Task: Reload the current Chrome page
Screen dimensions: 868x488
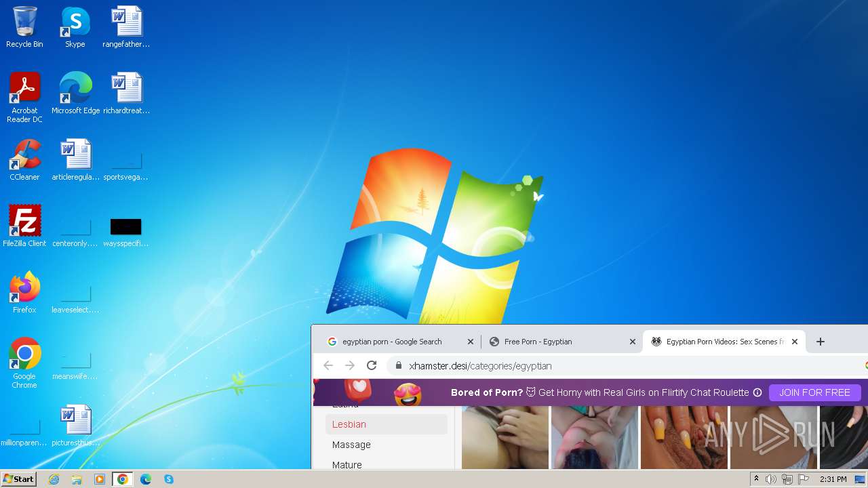Action: 372,365
